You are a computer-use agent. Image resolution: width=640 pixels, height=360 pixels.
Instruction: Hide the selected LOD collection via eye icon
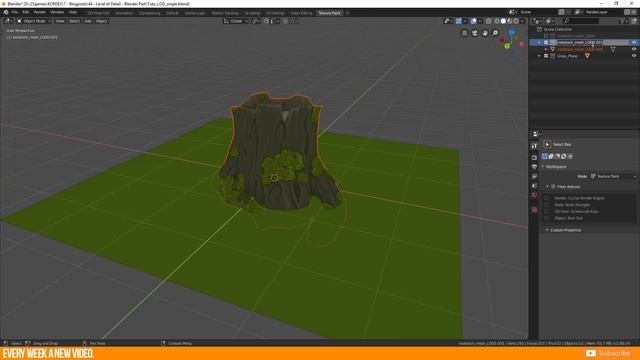point(634,42)
